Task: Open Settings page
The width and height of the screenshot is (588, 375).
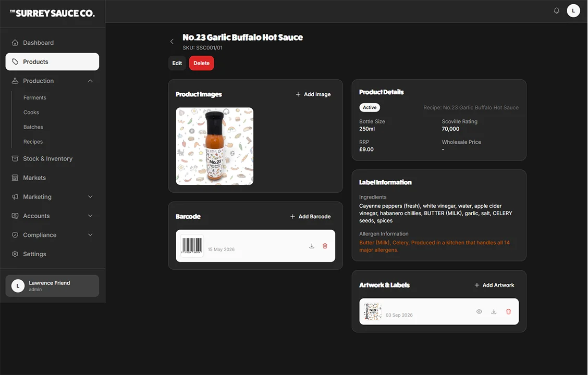Action: 52,254
